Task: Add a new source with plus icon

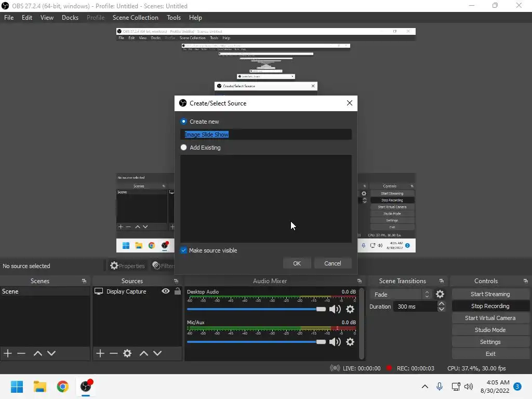Action: 100,353
